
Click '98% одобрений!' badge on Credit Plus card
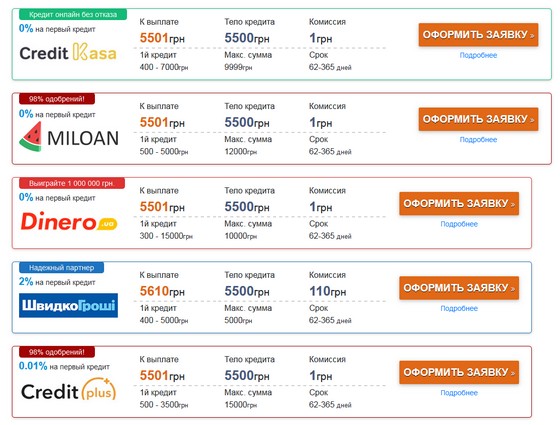[56, 352]
